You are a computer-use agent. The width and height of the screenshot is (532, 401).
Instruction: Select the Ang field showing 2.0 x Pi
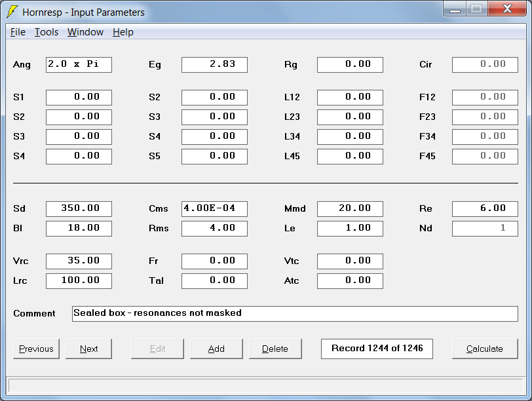(x=79, y=65)
